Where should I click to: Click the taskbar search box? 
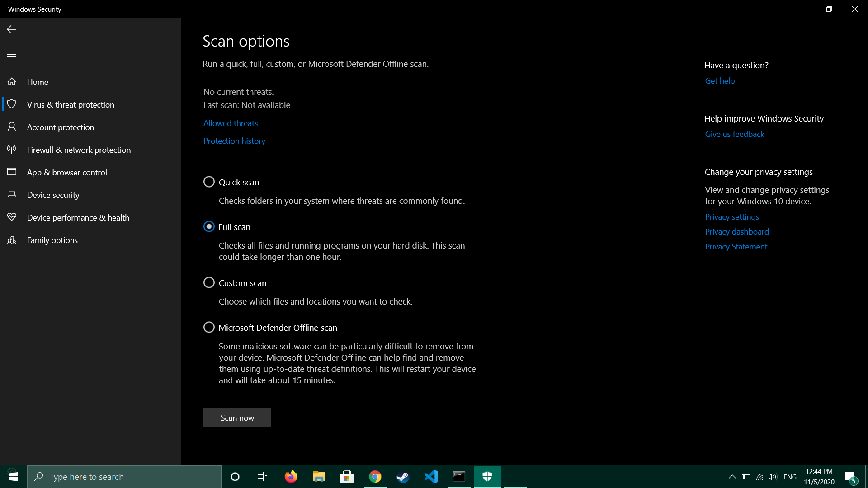click(124, 477)
